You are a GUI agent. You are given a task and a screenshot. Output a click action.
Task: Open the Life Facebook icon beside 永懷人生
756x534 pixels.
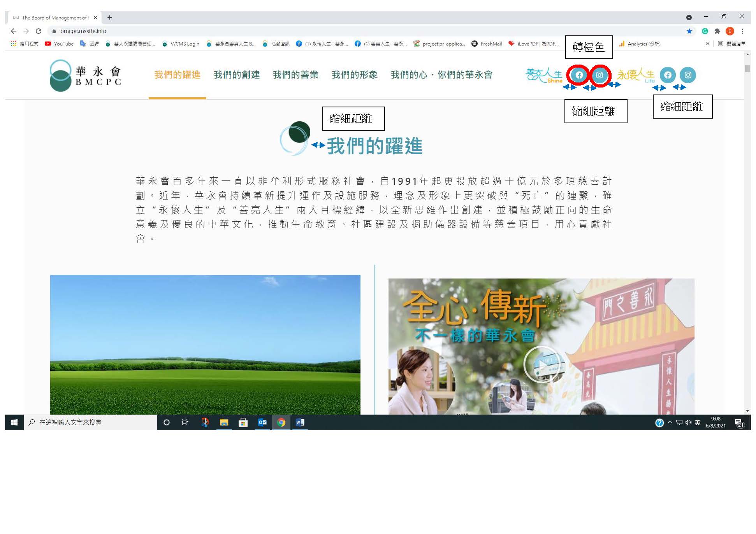pyautogui.click(x=668, y=75)
